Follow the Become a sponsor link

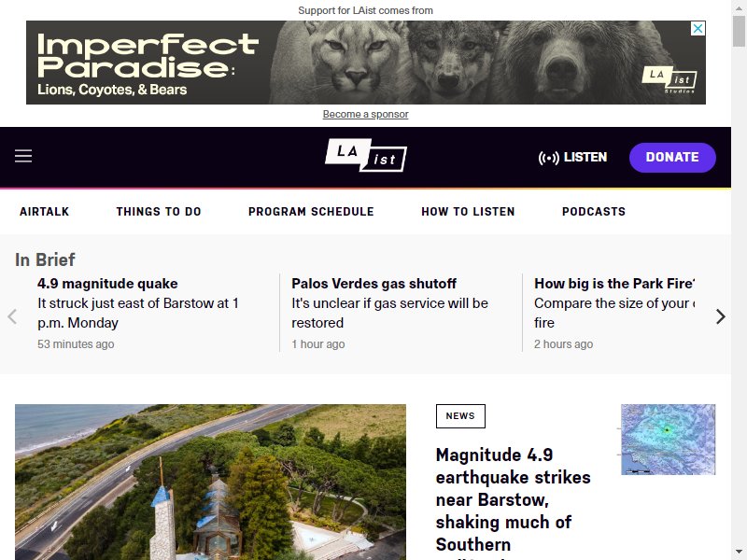tap(365, 114)
